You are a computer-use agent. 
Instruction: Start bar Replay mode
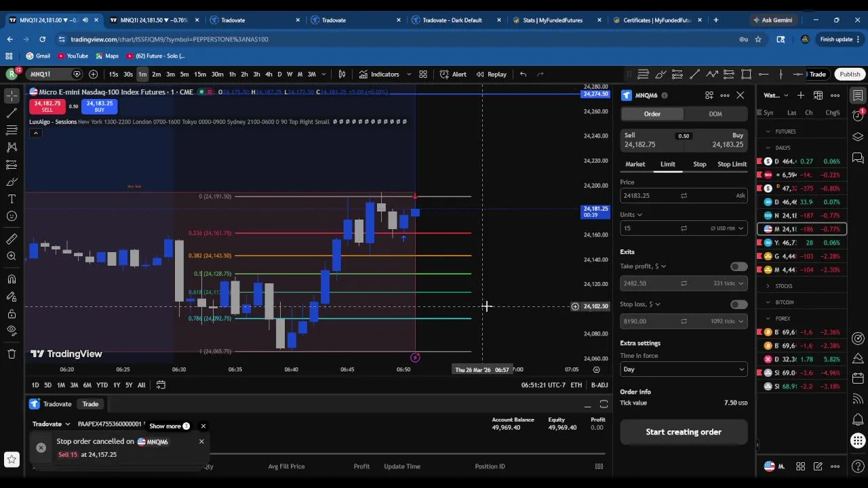(x=491, y=74)
